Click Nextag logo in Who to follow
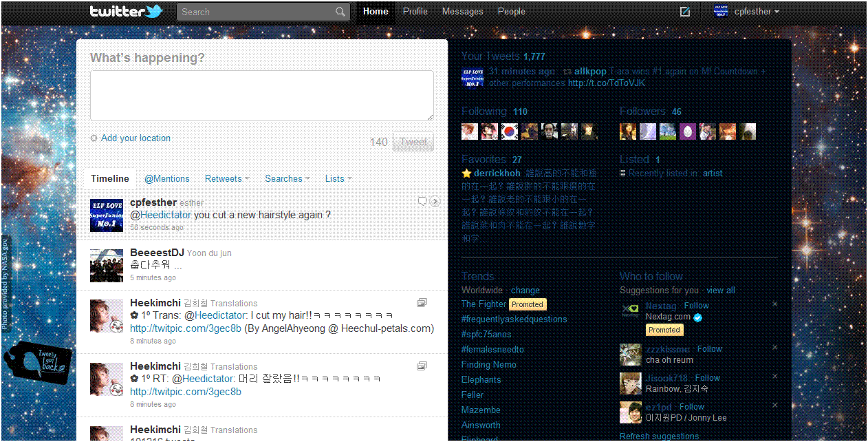868x442 pixels. click(x=630, y=311)
